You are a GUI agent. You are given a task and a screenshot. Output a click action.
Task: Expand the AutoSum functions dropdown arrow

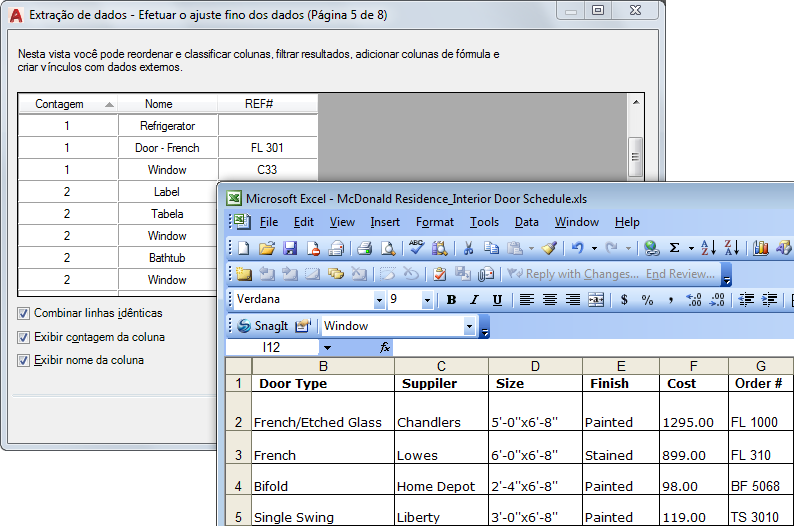click(x=691, y=248)
